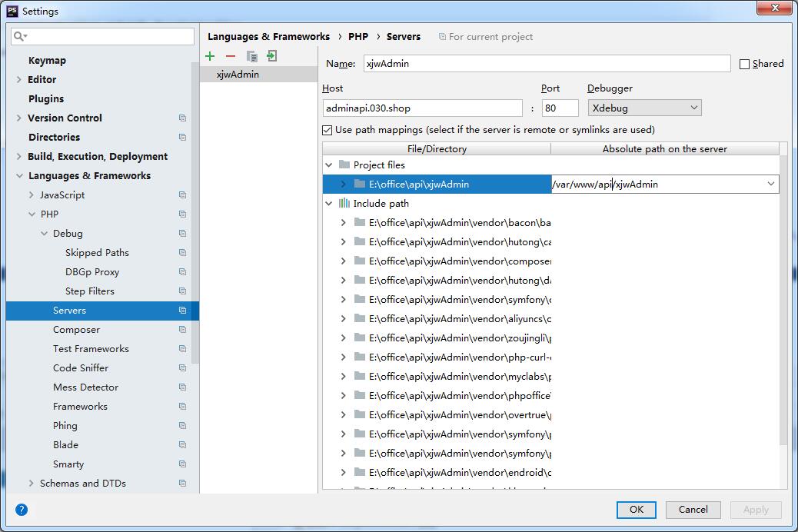Open the Debugger dropdown showing Xdebug
Viewport: 798px width, 532px height.
pos(645,108)
